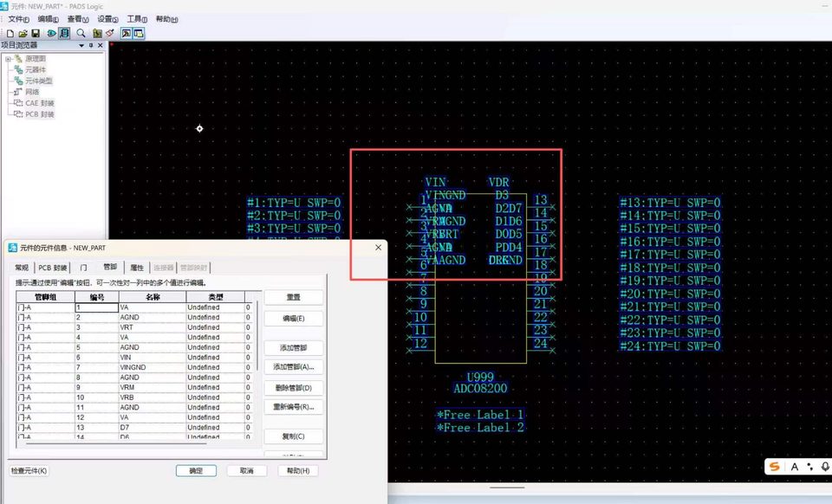Click the 名称 column header

click(x=153, y=297)
